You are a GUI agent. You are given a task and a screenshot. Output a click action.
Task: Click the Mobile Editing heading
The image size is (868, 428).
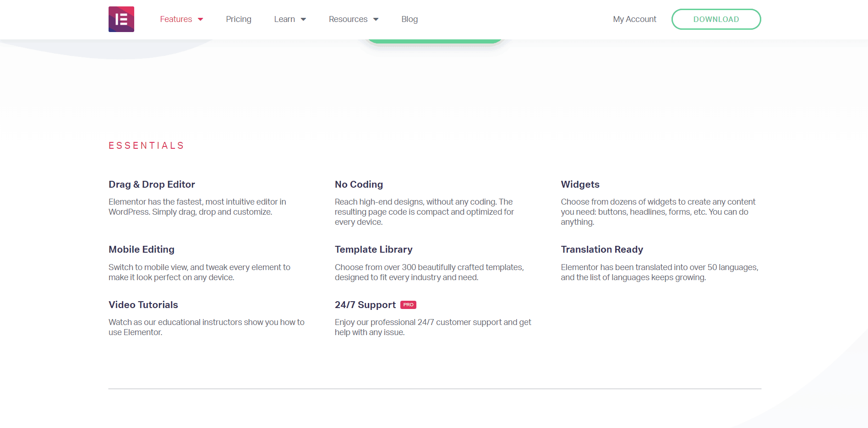point(142,249)
